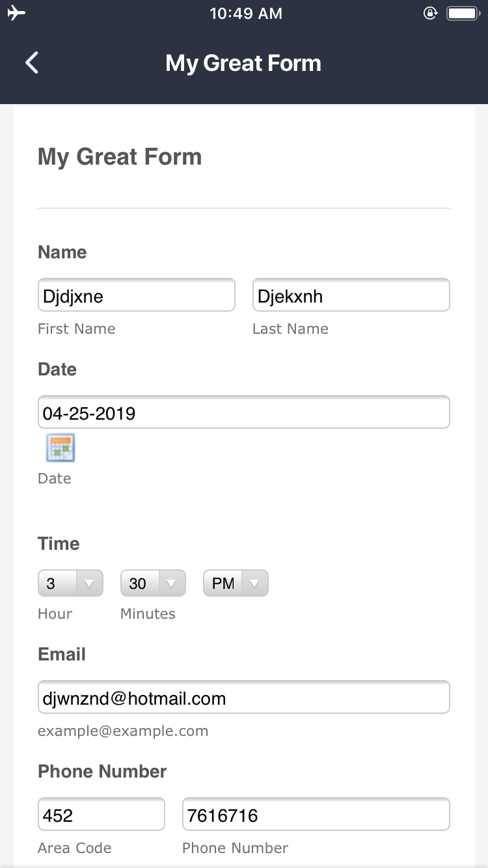Tap the My Great Form page heading
The image size is (488, 868).
tap(120, 157)
